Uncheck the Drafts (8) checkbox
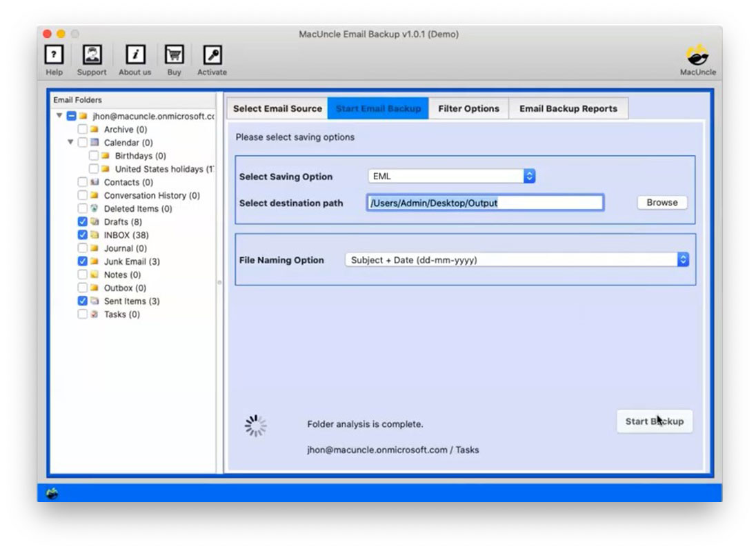 pos(83,221)
